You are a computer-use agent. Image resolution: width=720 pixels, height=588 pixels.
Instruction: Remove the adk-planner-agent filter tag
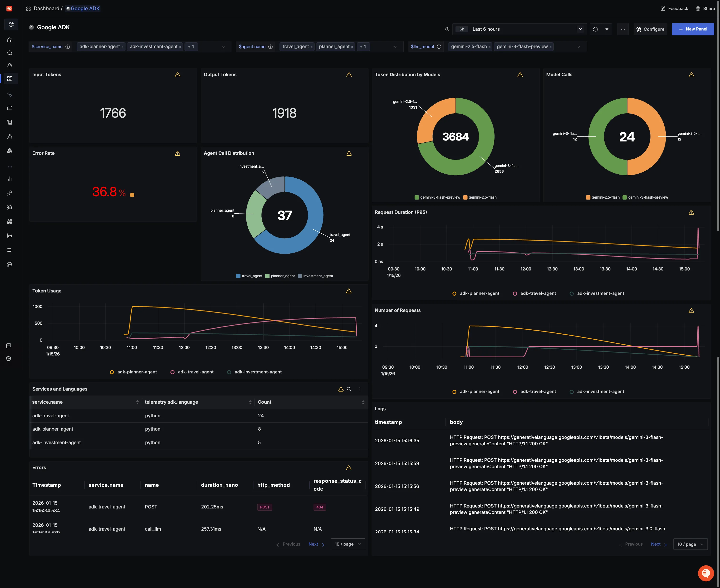pos(123,47)
